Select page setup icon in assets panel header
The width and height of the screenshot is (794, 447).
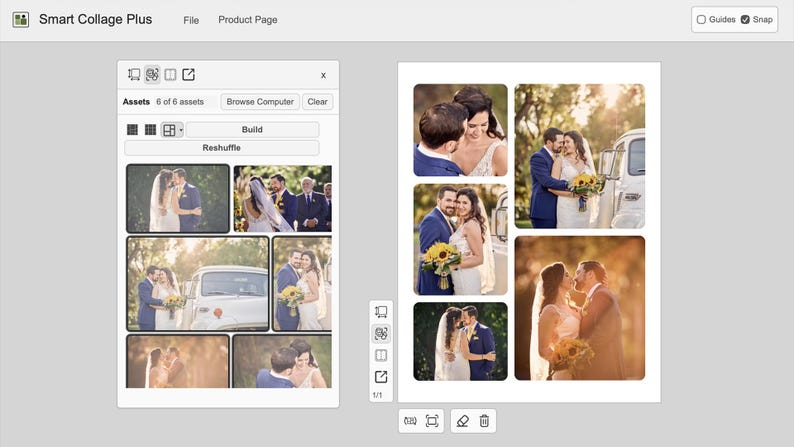tap(134, 74)
